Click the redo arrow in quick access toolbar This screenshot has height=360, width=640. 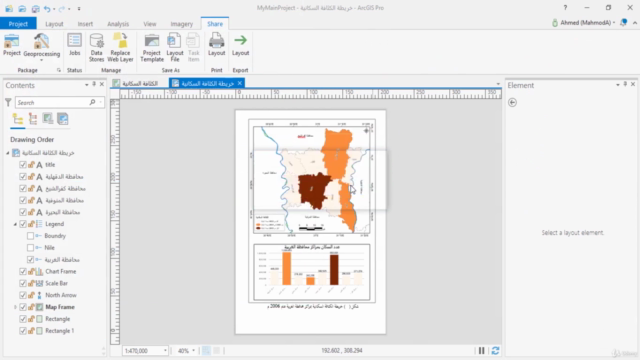pos(62,8)
